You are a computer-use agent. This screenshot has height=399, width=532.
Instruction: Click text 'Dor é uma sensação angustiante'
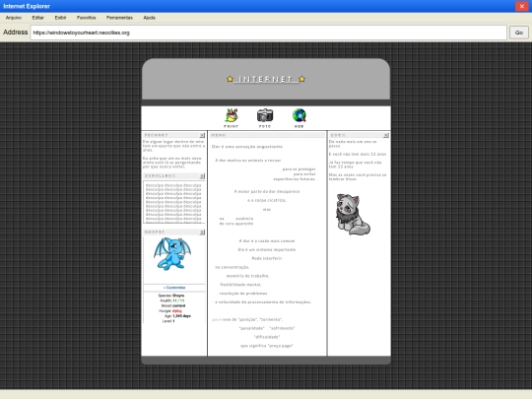(x=247, y=147)
